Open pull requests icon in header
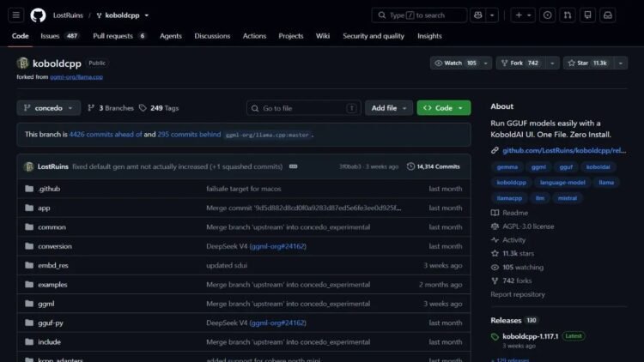This screenshot has height=362, width=644. (568, 15)
